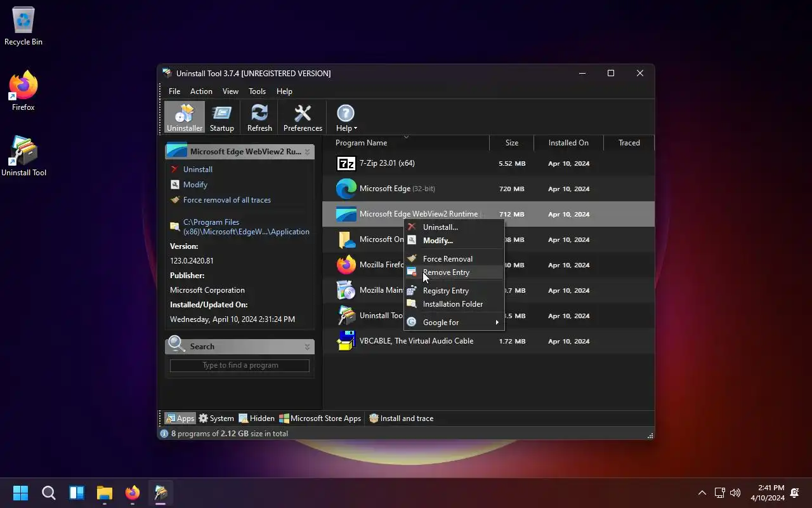812x508 pixels.
Task: Click Install and trace button
Action: [402, 418]
